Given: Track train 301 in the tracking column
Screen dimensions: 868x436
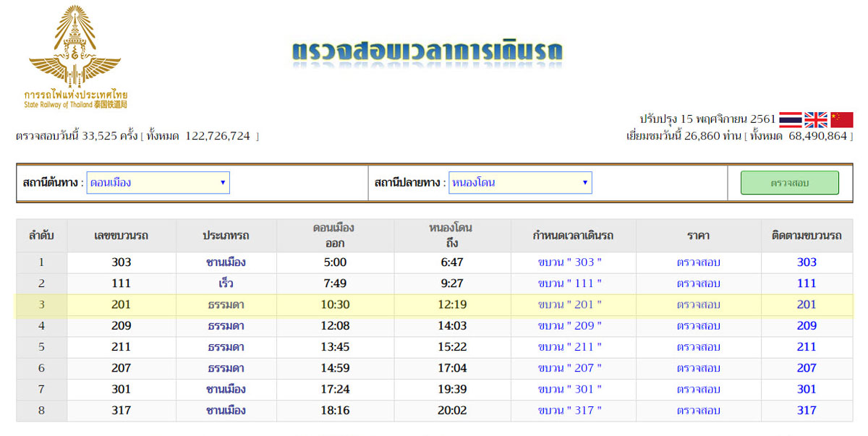Looking at the screenshot, I should click(x=807, y=389).
